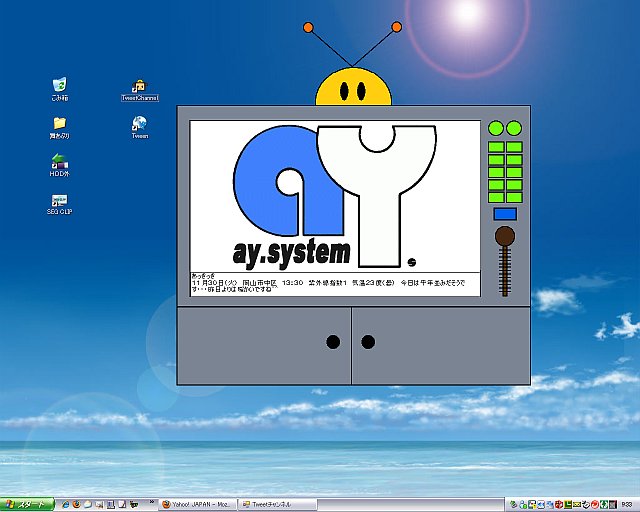
Task: Click the cloud-shaped Quick Launch icon
Action: (x=88, y=505)
